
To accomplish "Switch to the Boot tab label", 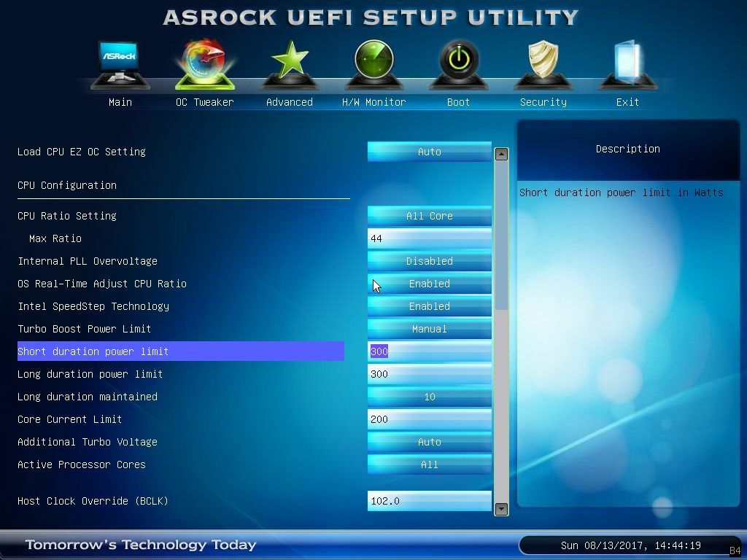I will point(458,102).
